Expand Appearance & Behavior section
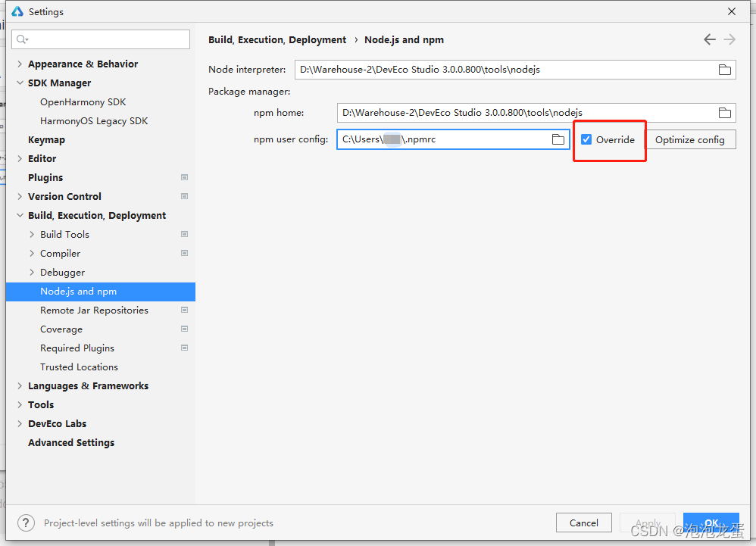Screen dimensions: 756x546 coord(20,64)
